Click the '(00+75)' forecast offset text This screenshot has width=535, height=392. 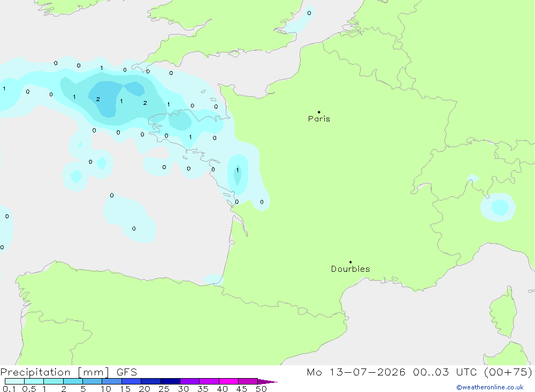click(x=508, y=372)
